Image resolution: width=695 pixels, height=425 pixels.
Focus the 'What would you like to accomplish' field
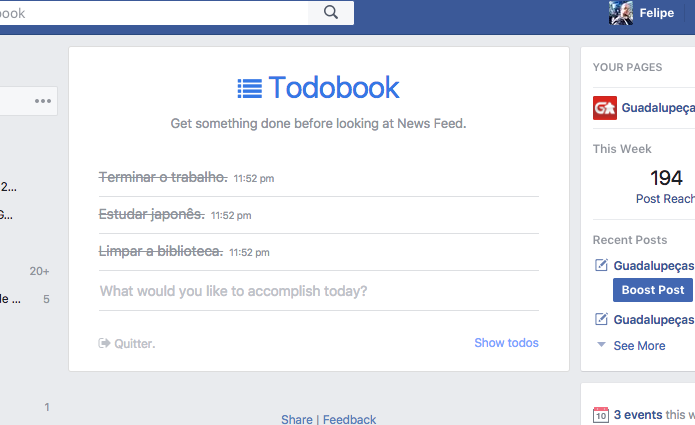pos(319,291)
